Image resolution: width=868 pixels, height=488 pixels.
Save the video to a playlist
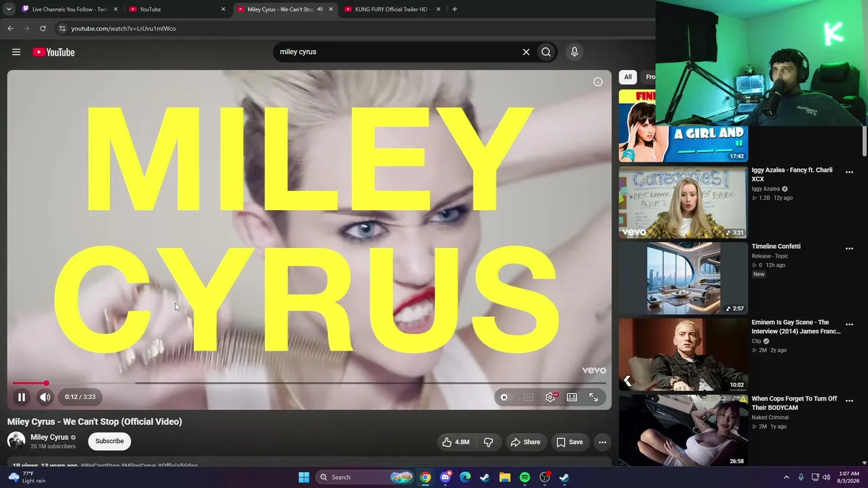coord(570,442)
